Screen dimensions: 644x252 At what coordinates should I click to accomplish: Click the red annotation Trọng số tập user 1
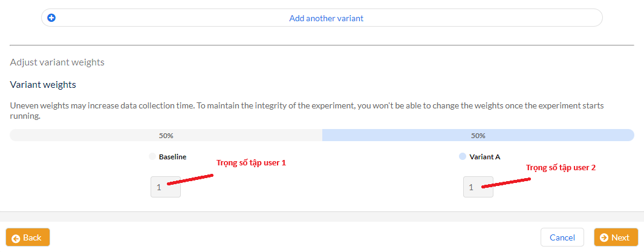[x=251, y=162]
